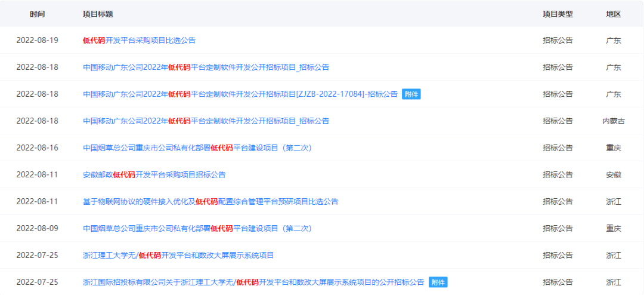Image resolution: width=644 pixels, height=295 pixels.
Task: Click 浙江 region in 基于物联网协议 row
Action: coord(613,202)
